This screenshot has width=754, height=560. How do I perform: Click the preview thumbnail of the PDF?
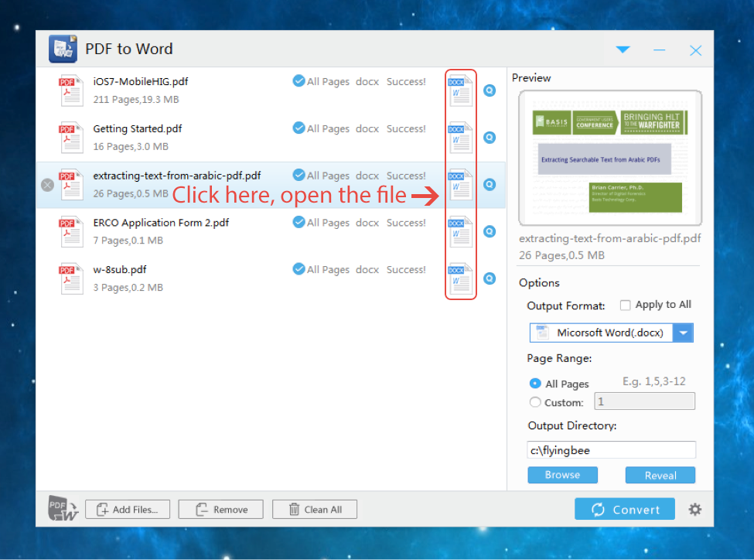click(x=610, y=158)
